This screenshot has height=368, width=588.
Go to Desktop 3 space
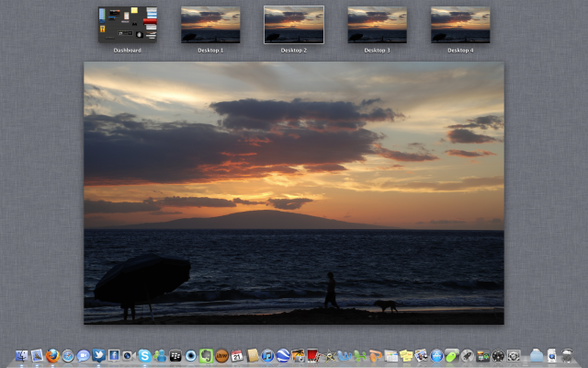[377, 26]
